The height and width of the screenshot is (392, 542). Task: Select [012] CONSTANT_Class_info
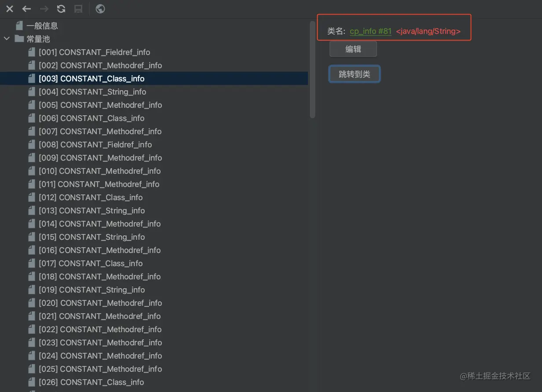coord(154,197)
